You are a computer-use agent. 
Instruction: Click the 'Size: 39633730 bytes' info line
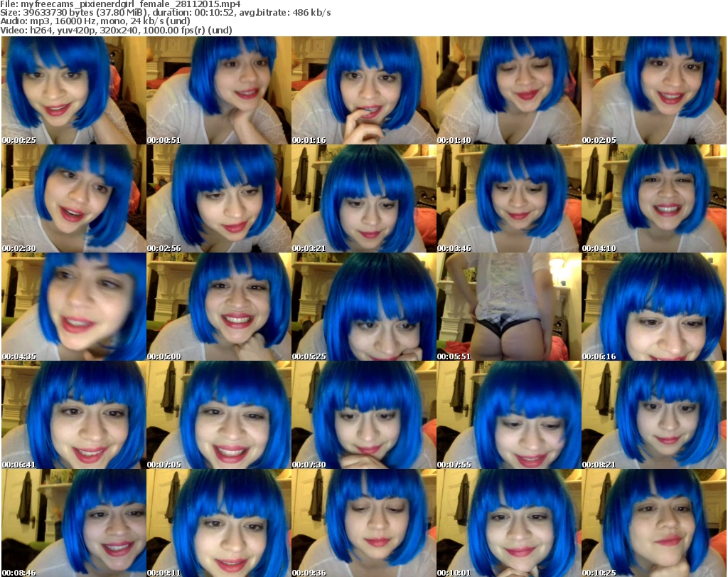pyautogui.click(x=165, y=13)
